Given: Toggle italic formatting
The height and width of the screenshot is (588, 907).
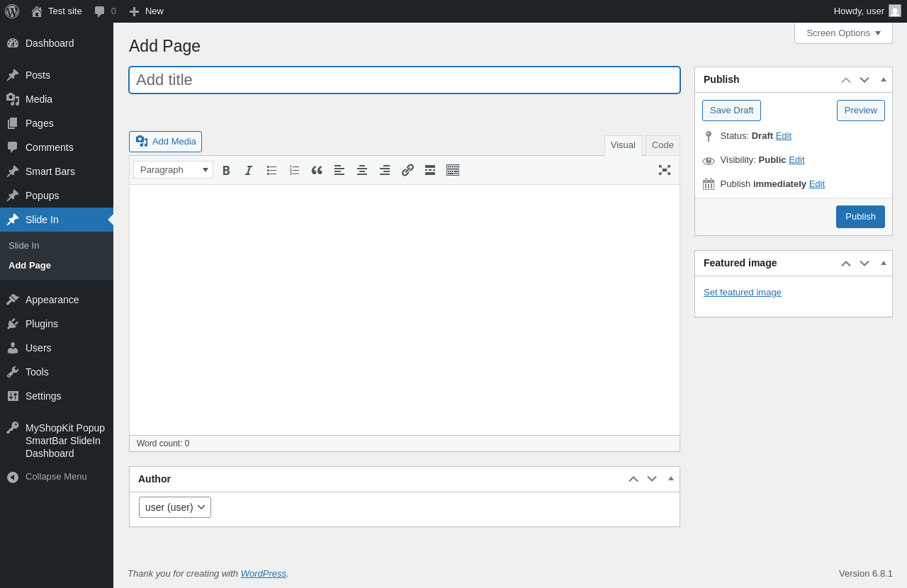Looking at the screenshot, I should (x=249, y=170).
